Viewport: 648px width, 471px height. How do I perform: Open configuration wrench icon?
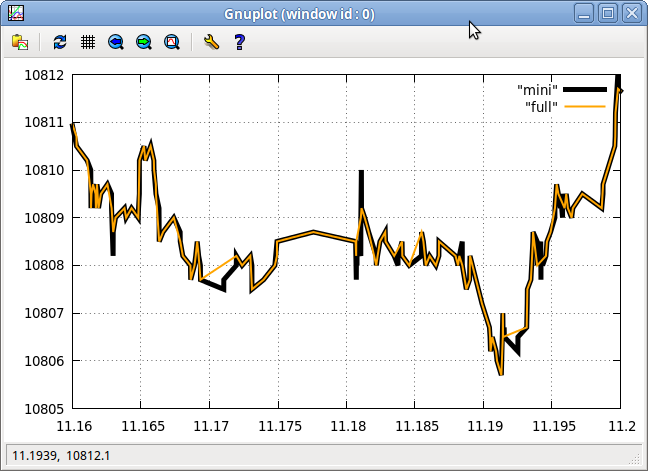(x=212, y=42)
